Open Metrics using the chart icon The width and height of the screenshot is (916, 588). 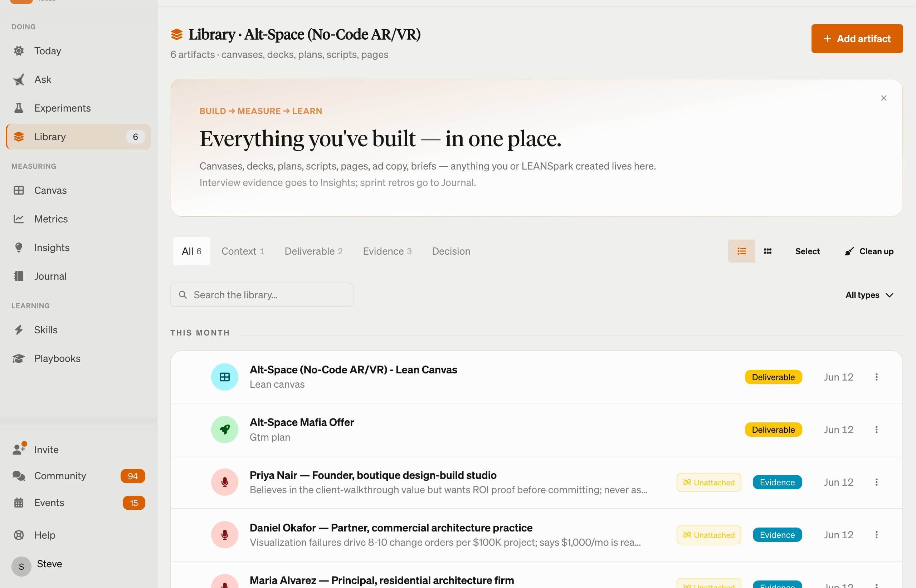tap(19, 219)
